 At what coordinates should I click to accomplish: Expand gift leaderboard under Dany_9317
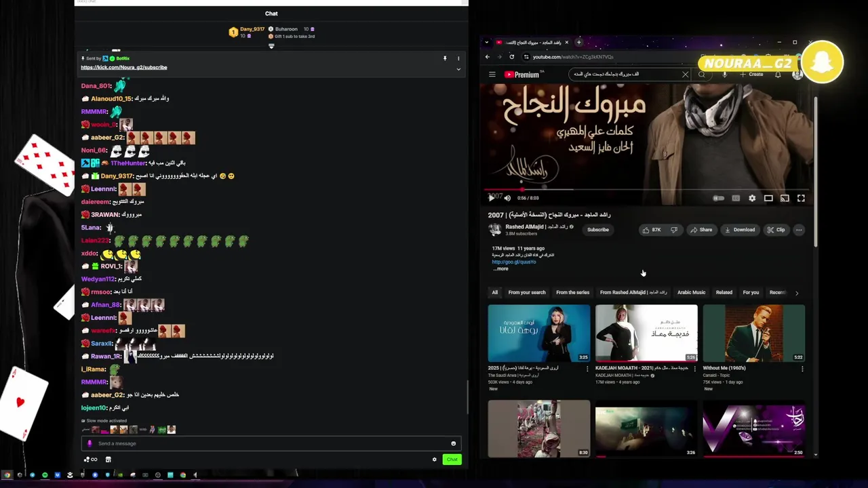[x=271, y=46]
